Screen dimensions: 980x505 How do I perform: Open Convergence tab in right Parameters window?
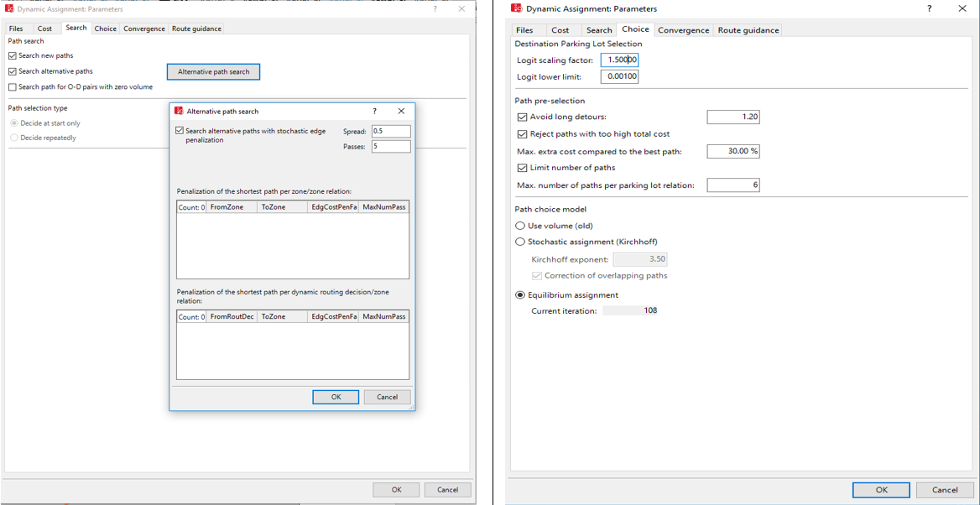683,30
